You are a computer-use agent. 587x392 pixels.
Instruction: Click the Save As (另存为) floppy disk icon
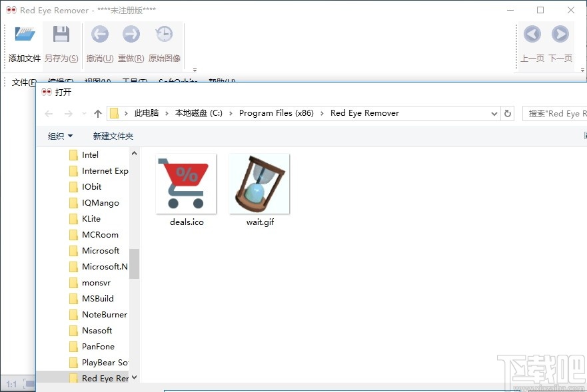61,35
